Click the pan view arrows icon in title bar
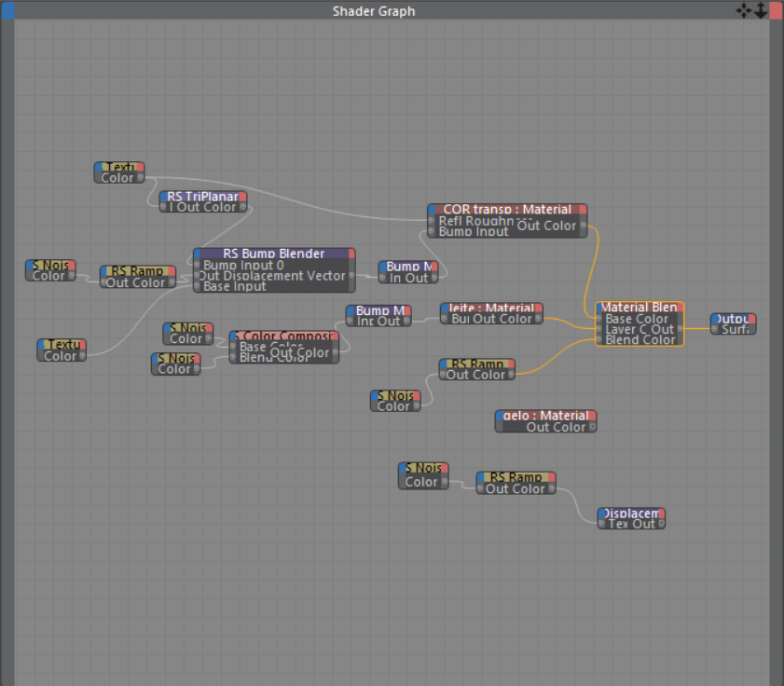Viewport: 784px width, 686px height. 744,10
